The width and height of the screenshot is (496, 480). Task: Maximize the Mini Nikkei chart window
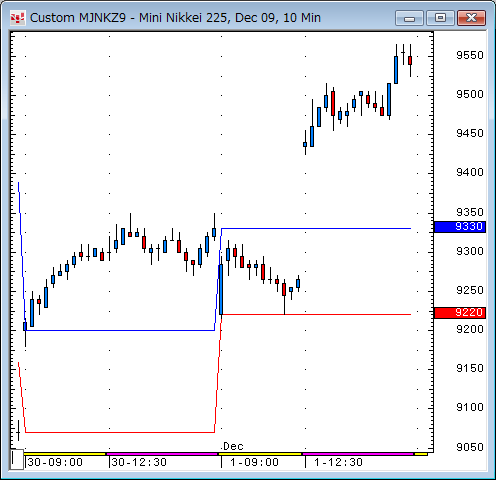tap(440, 18)
